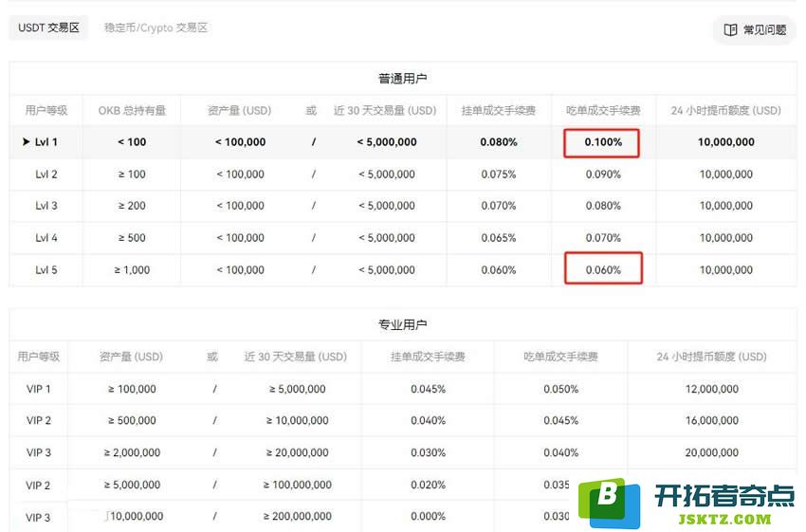806x532 pixels.
Task: Select the Lvl 4 level label
Action: 46,238
